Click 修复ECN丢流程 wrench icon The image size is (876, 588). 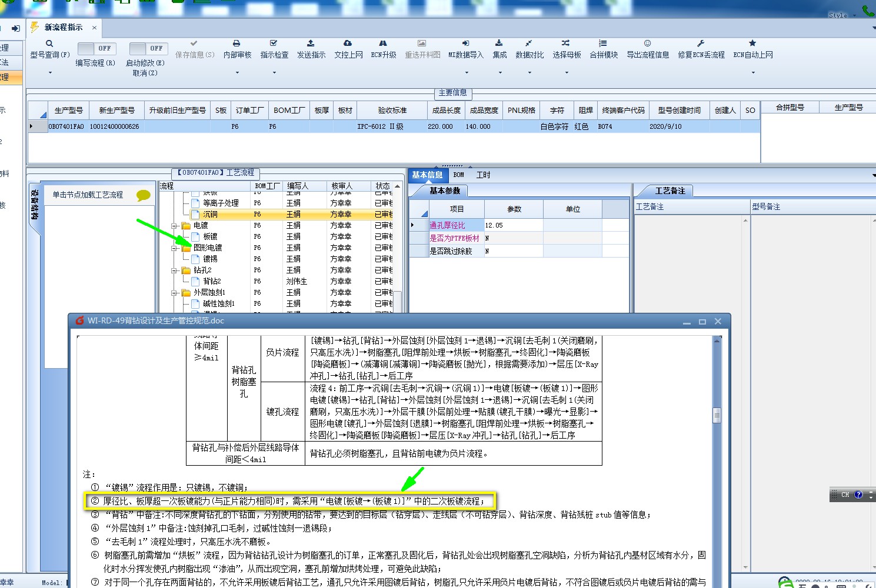(x=701, y=44)
